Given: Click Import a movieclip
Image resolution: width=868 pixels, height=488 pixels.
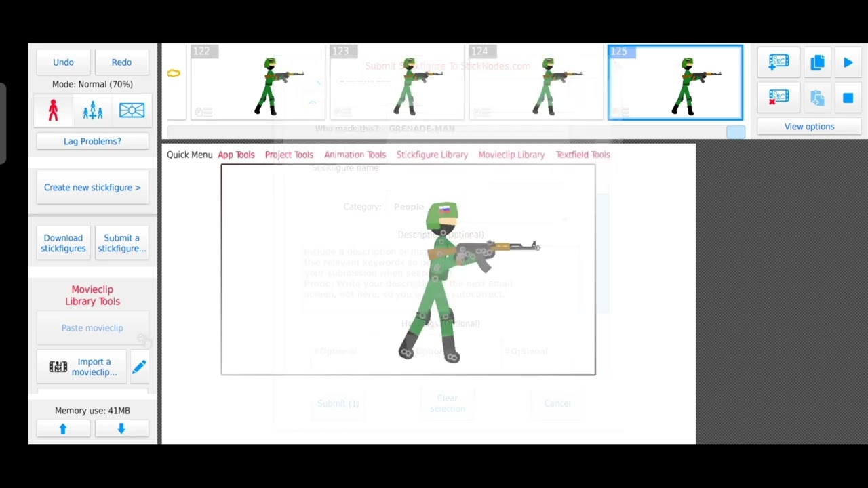Looking at the screenshot, I should (x=82, y=367).
